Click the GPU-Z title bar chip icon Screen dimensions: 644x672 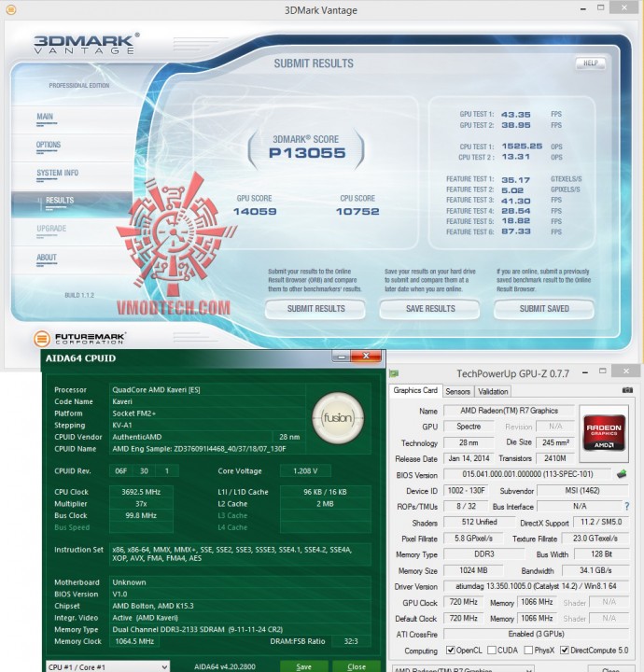point(394,373)
